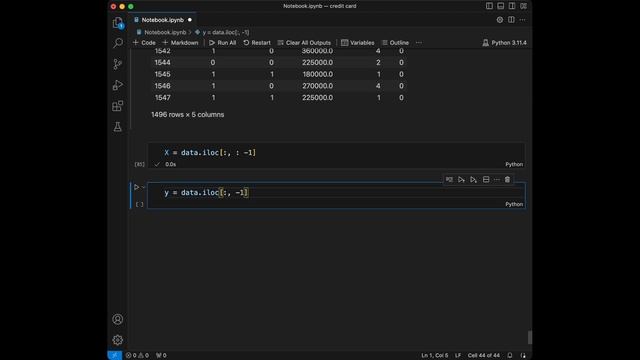This screenshot has width=640, height=360.
Task: Toggle the primary side bar layout button
Action: [x=489, y=6]
